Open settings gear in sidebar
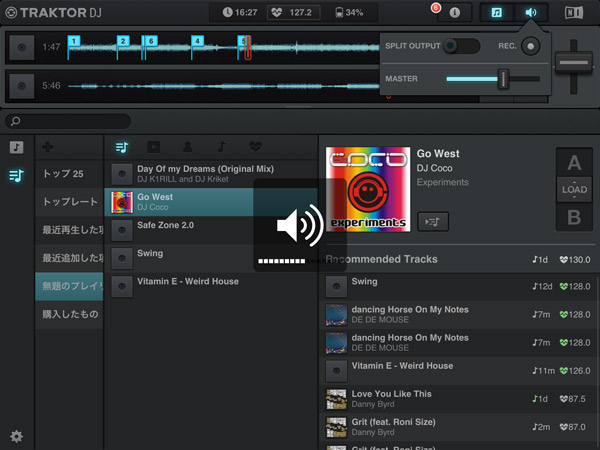This screenshot has height=450, width=600. (16, 436)
